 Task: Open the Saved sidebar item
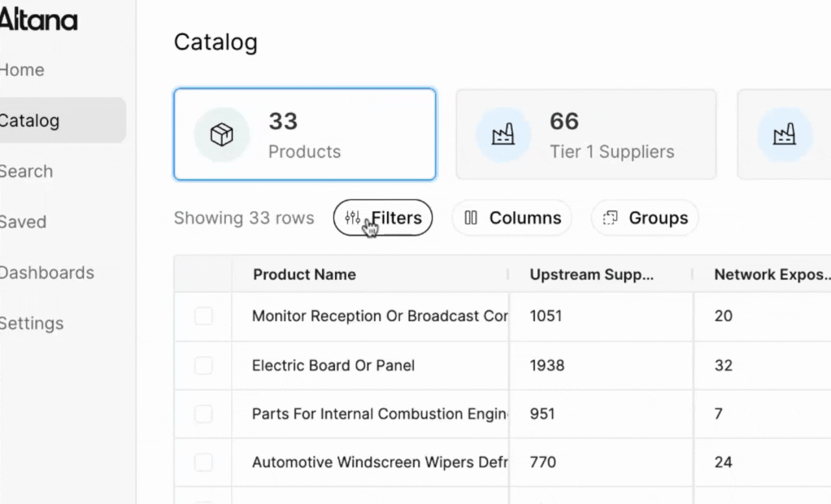point(23,222)
